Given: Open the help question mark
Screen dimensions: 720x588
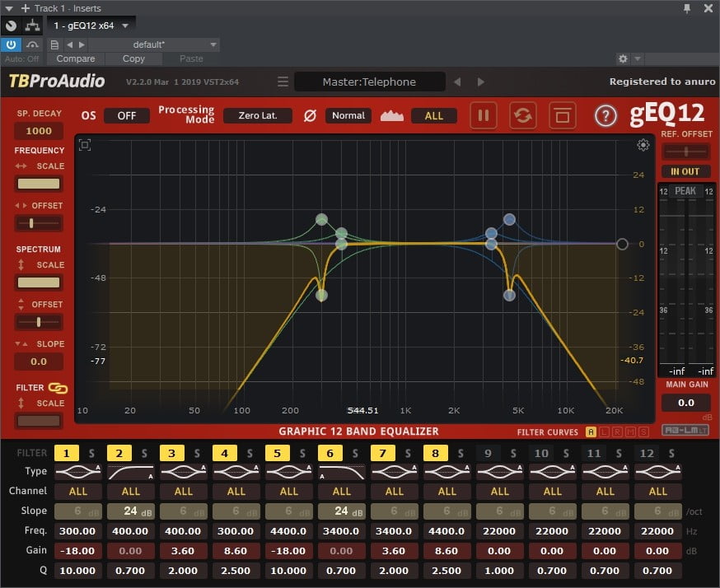Looking at the screenshot, I should pyautogui.click(x=605, y=115).
